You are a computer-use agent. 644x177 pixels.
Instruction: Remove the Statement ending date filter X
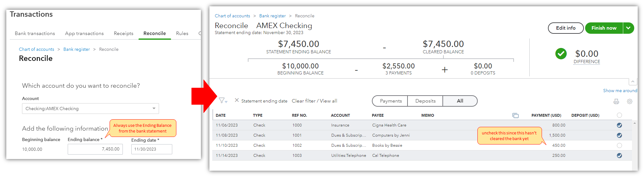(237, 100)
